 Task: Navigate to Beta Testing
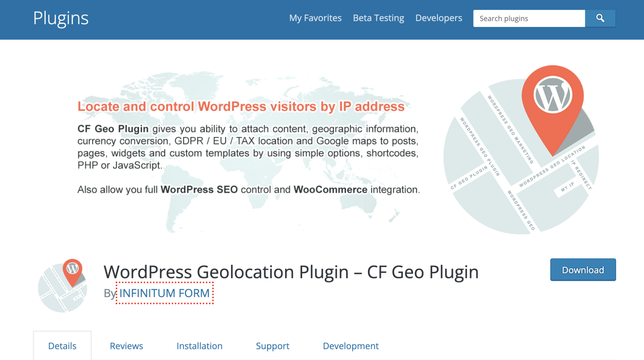point(378,18)
